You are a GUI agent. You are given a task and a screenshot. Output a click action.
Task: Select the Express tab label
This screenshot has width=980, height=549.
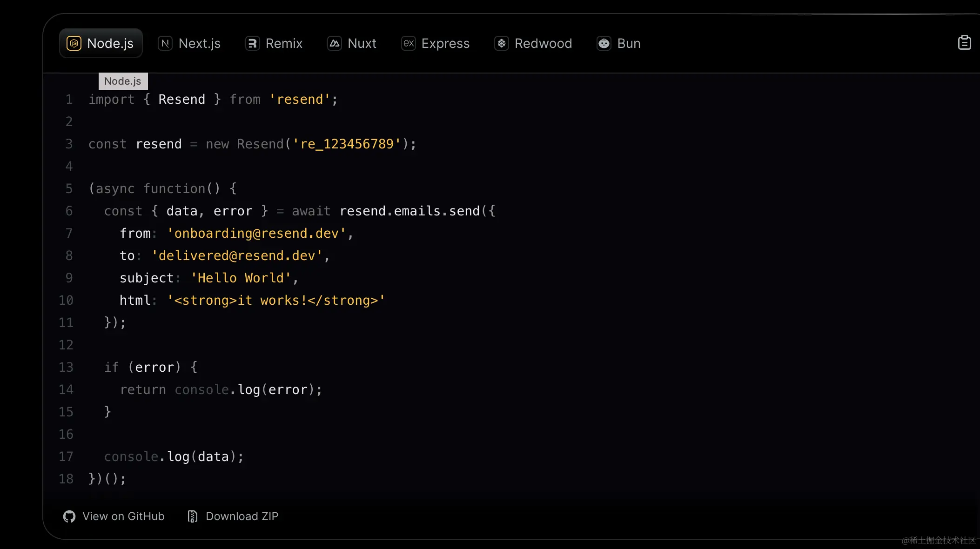[445, 43]
